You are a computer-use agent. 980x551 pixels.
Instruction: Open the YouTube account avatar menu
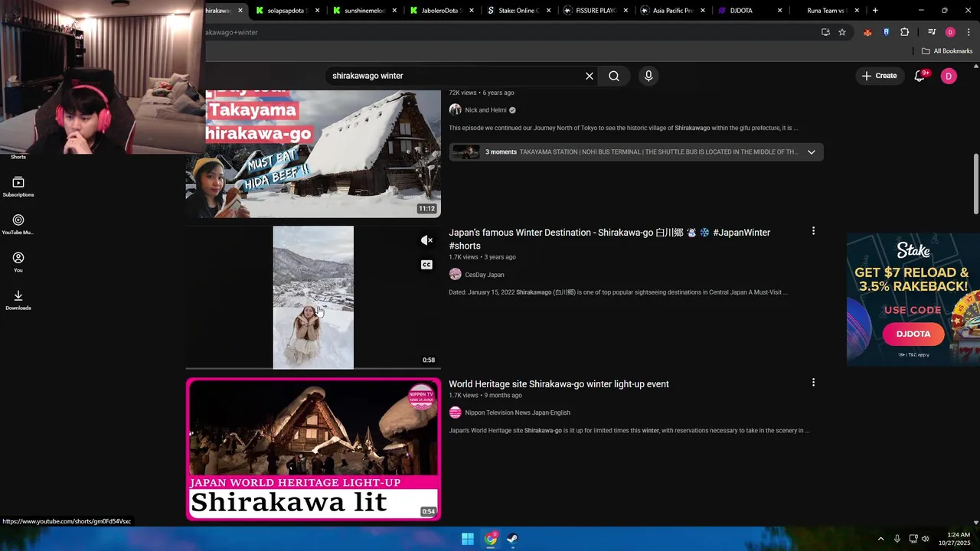[x=949, y=76]
